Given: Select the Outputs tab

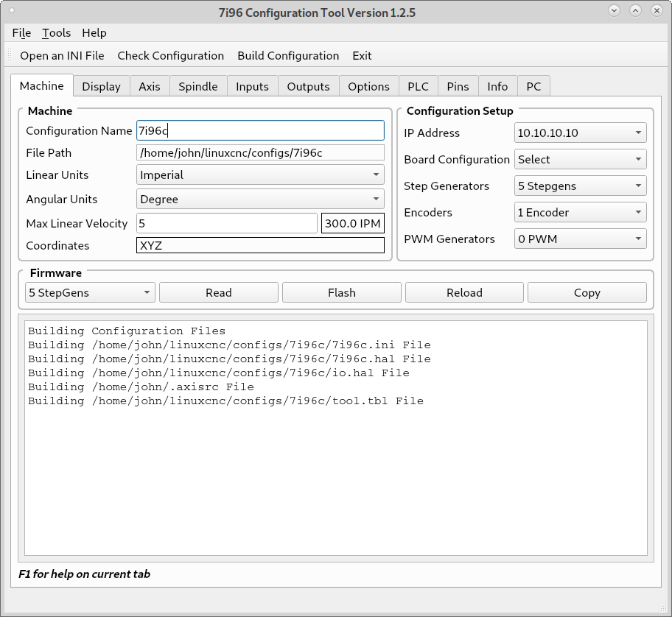Looking at the screenshot, I should (309, 86).
